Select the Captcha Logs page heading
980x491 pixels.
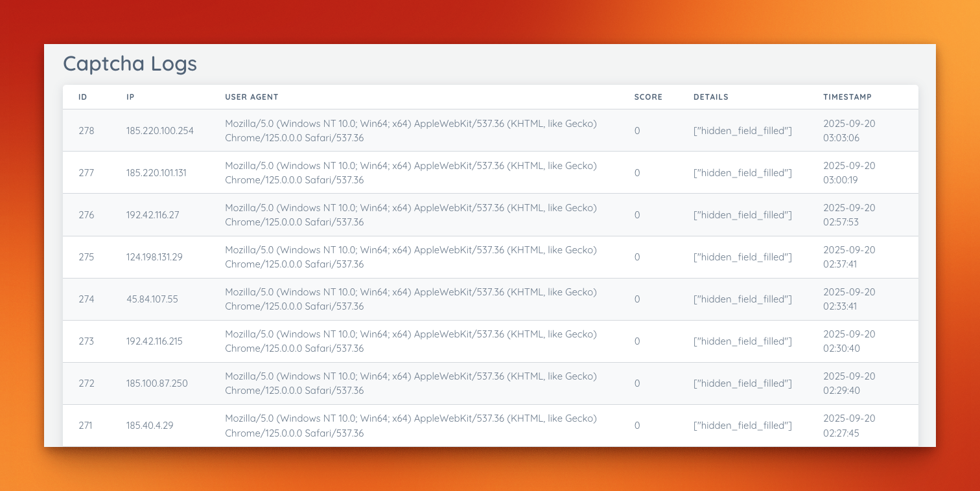point(130,63)
